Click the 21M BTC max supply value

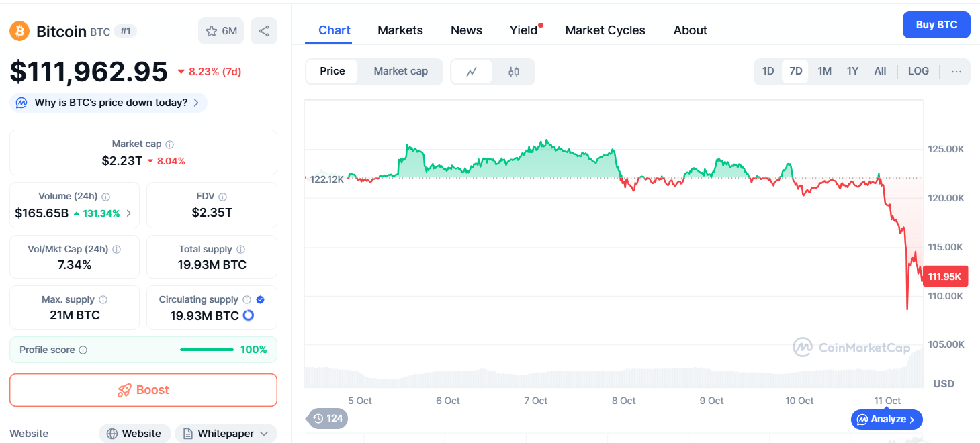[x=75, y=315]
